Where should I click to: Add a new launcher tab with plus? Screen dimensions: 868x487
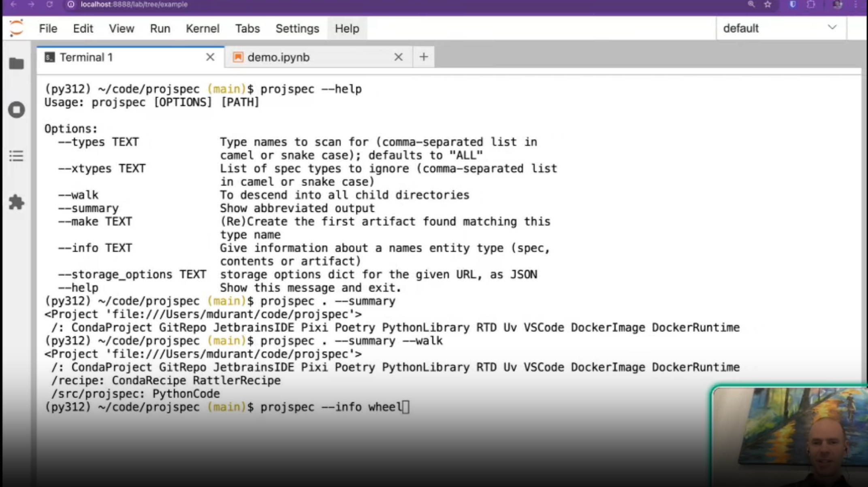423,57
